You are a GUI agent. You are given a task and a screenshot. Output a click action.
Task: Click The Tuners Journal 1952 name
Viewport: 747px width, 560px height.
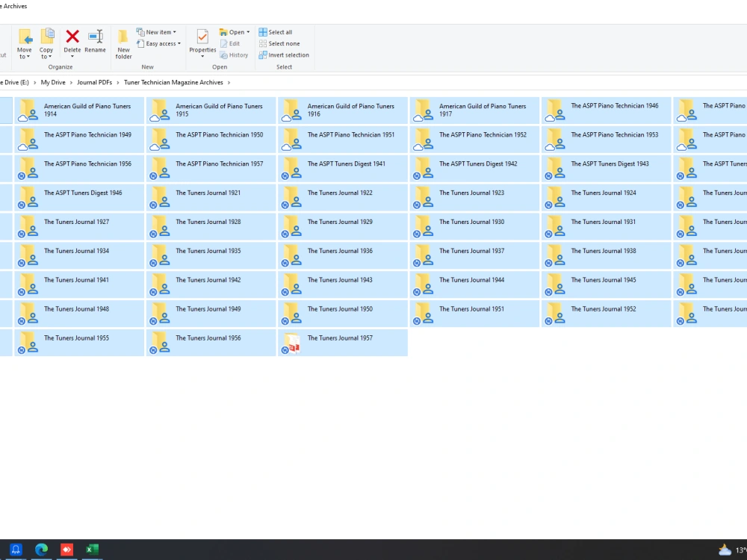pyautogui.click(x=603, y=309)
